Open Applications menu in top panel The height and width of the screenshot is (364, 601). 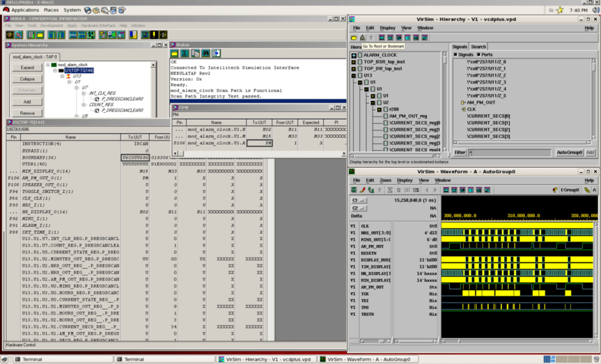coord(25,10)
